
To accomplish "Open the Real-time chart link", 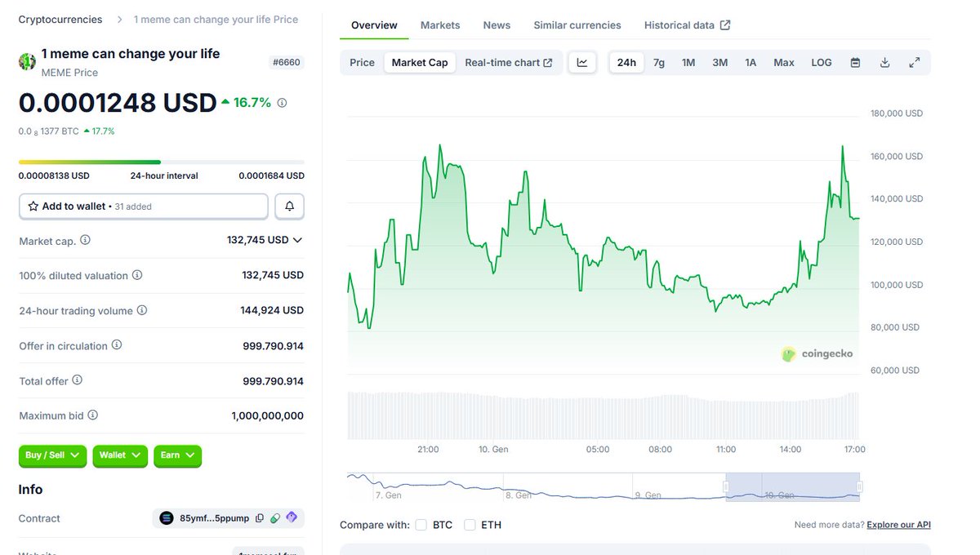I will (510, 62).
